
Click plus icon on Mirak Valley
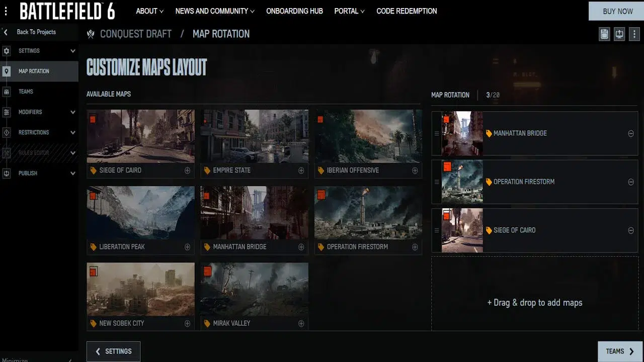(x=301, y=323)
